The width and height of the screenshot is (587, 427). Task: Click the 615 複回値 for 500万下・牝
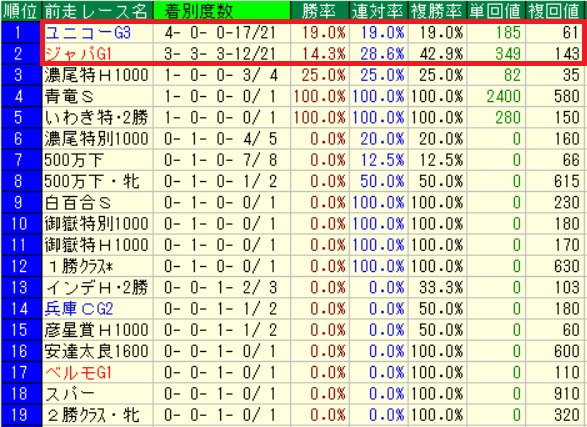pos(567,182)
